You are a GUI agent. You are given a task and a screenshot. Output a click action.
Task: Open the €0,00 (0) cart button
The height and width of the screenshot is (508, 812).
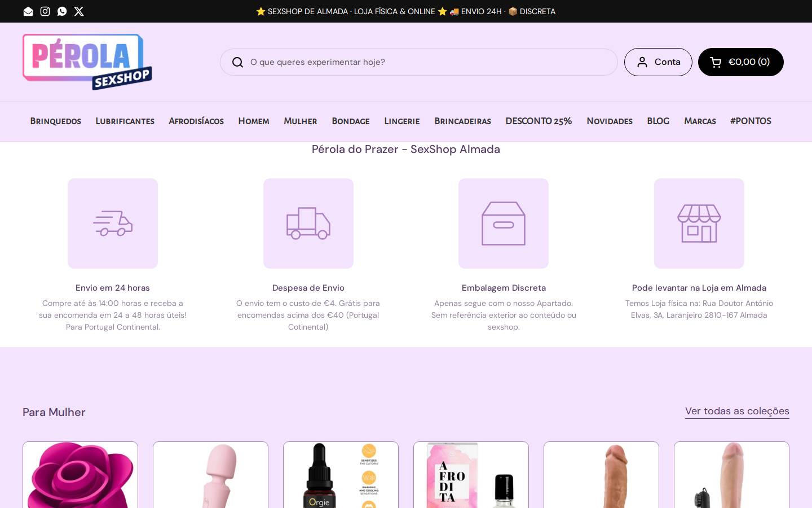coord(741,62)
